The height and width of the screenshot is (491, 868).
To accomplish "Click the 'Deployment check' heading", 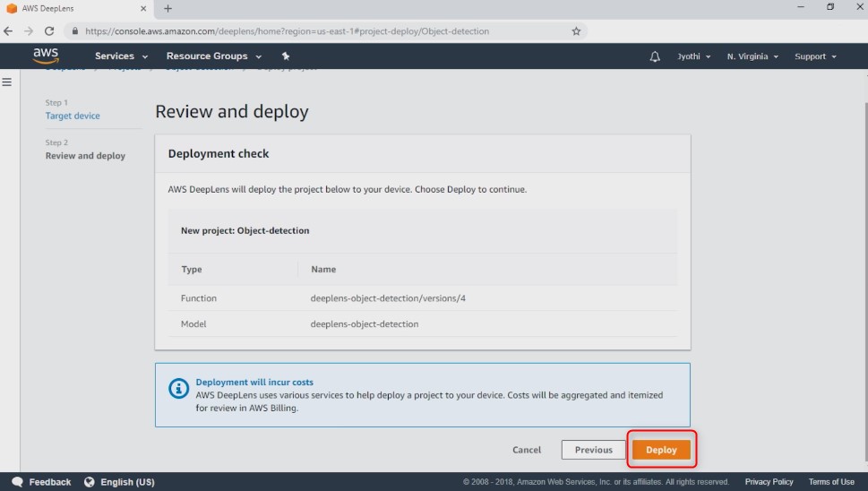I will point(218,153).
